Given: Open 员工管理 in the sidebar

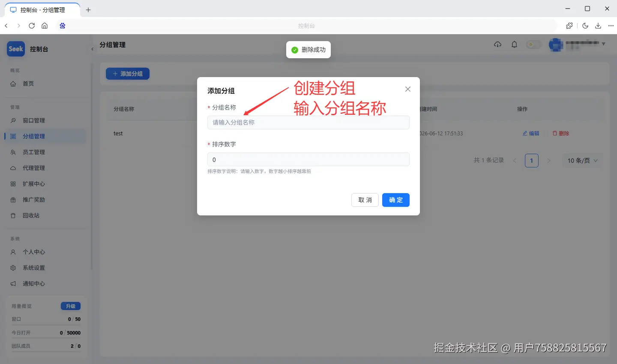Looking at the screenshot, I should pyautogui.click(x=45, y=152).
